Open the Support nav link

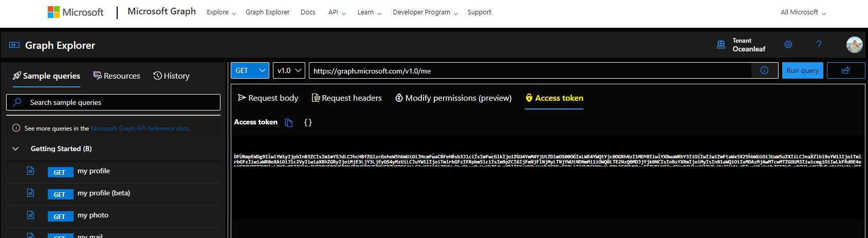479,12
